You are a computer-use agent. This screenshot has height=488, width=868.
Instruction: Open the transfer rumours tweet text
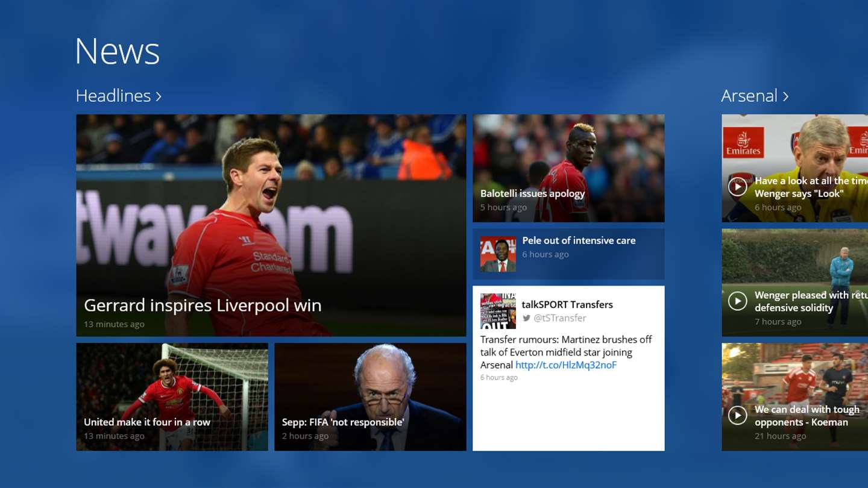pos(566,352)
